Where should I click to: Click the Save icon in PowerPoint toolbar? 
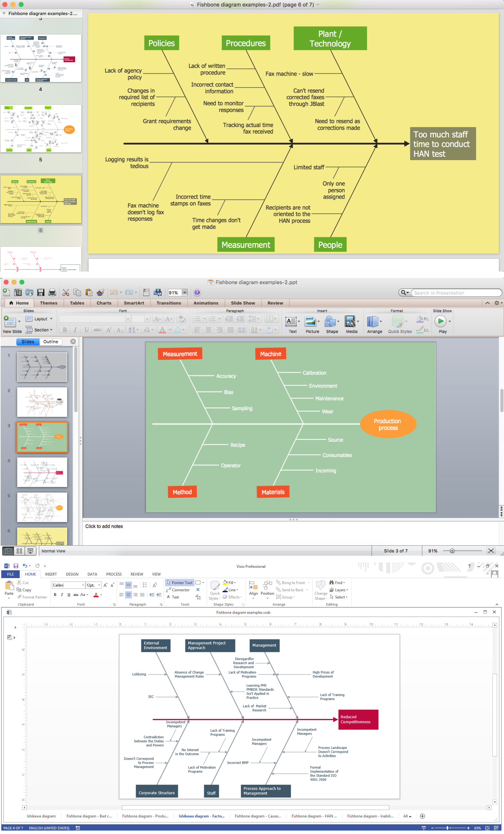41,292
